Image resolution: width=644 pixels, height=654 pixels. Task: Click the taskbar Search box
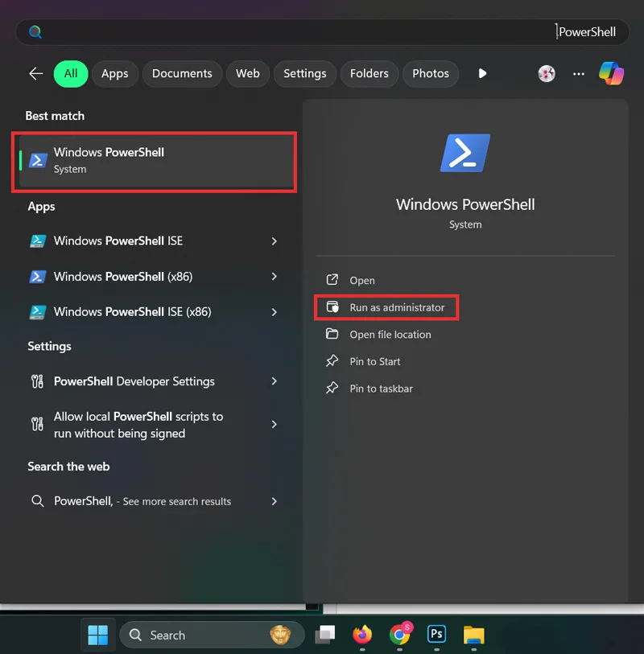pyautogui.click(x=212, y=635)
